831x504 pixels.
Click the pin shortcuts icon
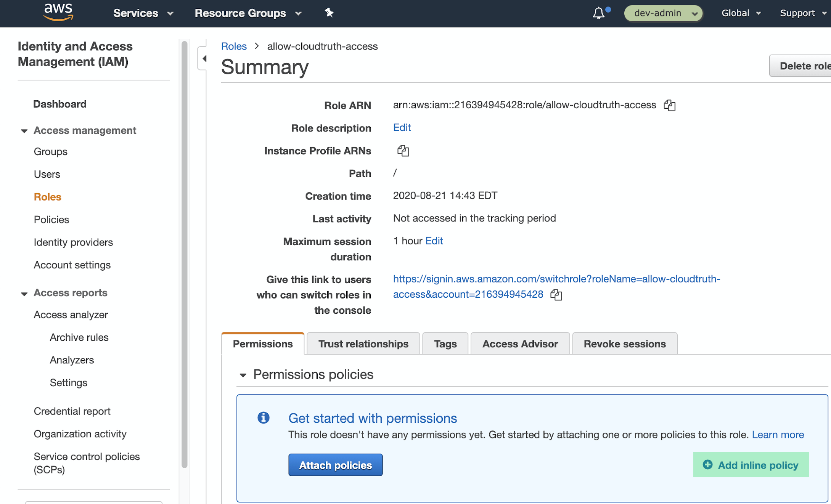point(329,13)
